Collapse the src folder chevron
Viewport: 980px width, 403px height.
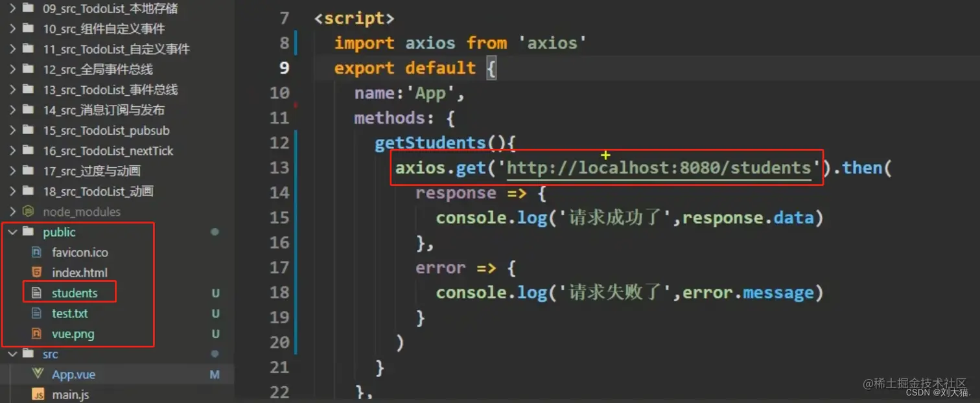pos(13,354)
